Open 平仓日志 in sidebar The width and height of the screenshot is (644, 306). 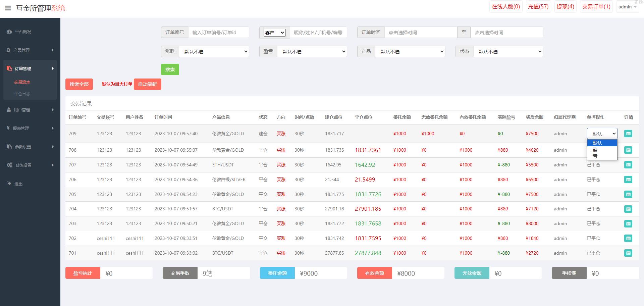pyautogui.click(x=22, y=94)
